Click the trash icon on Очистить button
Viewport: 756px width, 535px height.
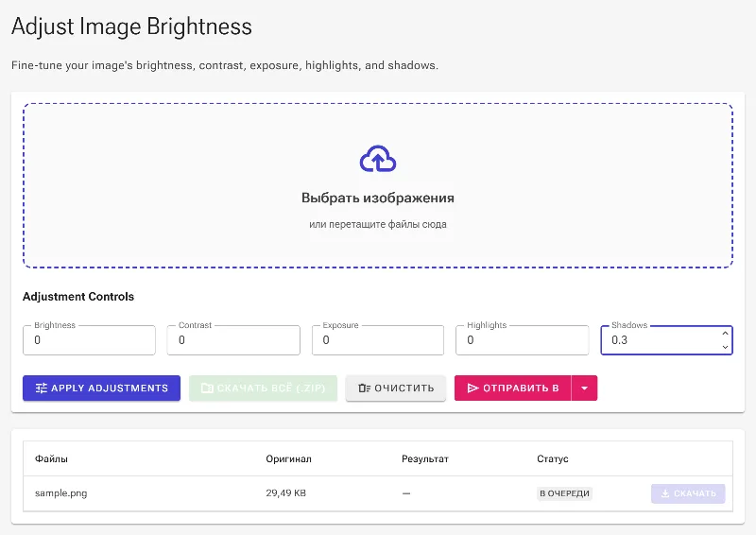(364, 388)
